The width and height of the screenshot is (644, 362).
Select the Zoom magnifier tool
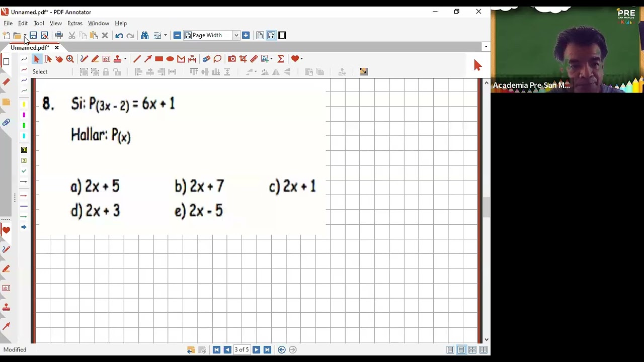point(70,59)
